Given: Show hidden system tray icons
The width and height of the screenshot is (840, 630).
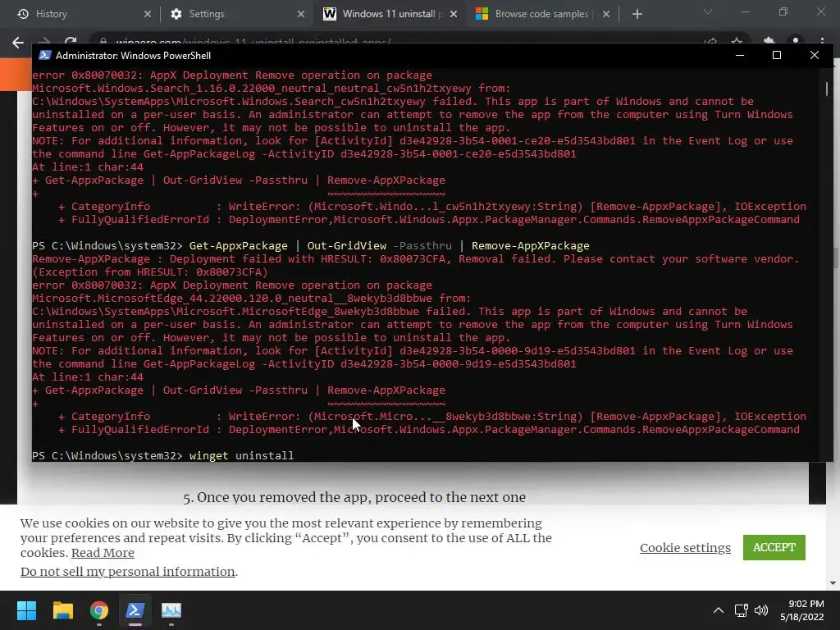Looking at the screenshot, I should coord(719,610).
